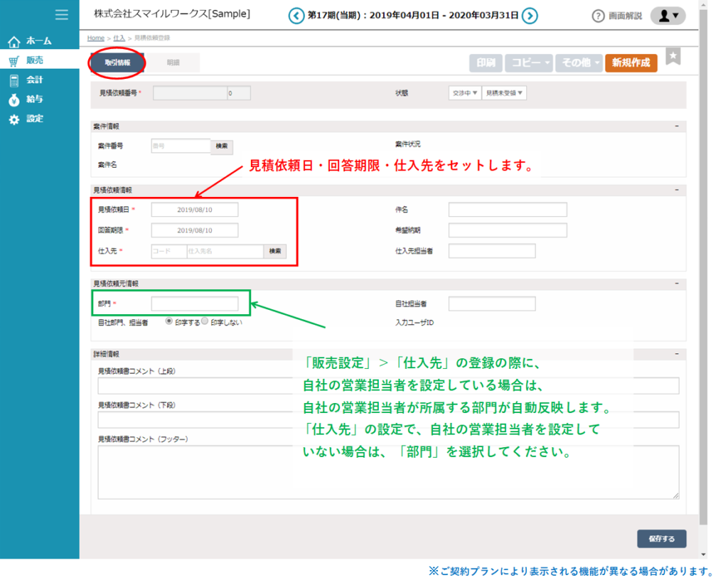
Task: Click the 部門 input field
Action: [x=195, y=304]
